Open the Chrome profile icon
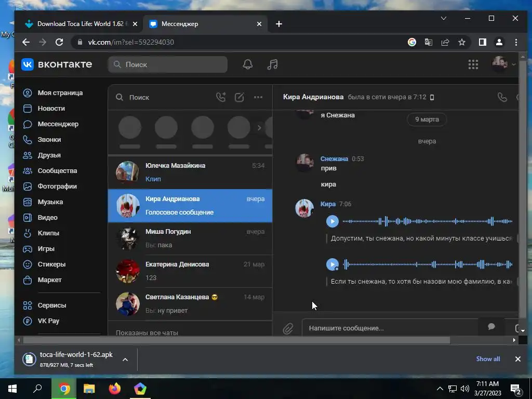This screenshot has height=399, width=532. pyautogui.click(x=499, y=42)
